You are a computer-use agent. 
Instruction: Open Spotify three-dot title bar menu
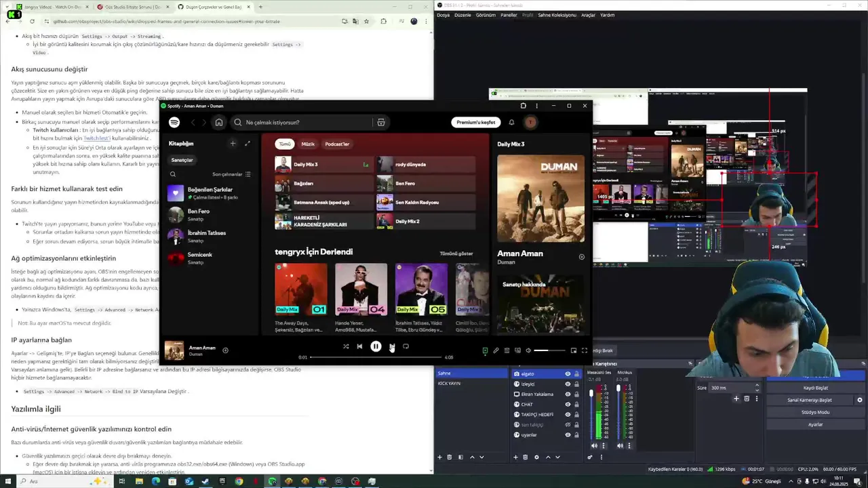536,106
